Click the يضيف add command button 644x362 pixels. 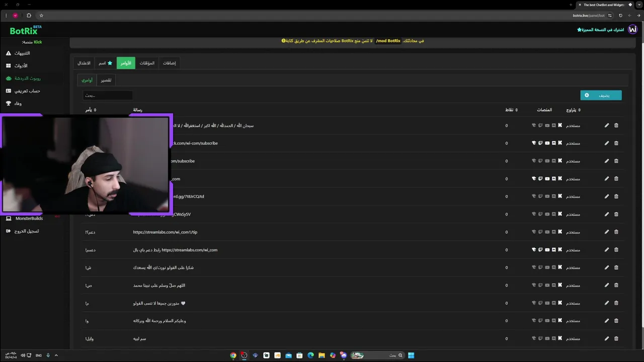601,95
